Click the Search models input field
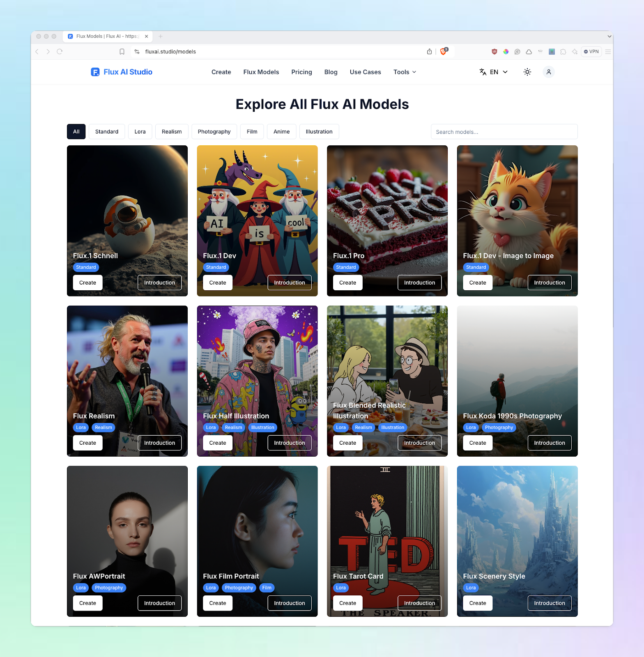Image resolution: width=644 pixels, height=657 pixels. pyautogui.click(x=504, y=132)
